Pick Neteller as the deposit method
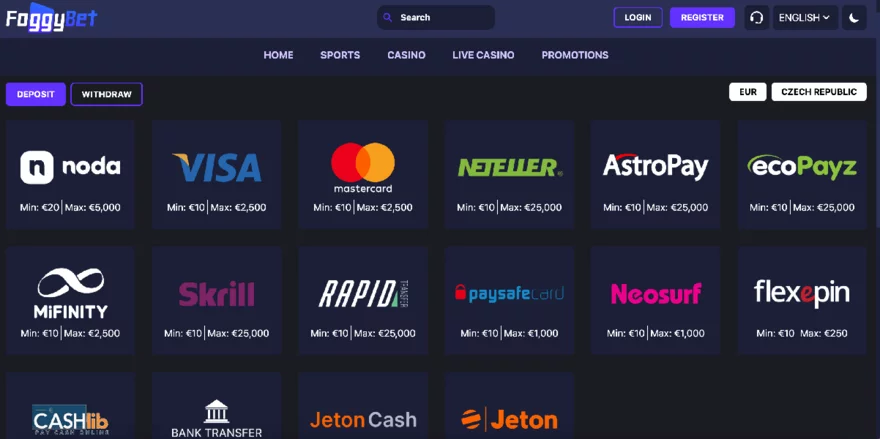This screenshot has height=439, width=880. (x=509, y=175)
